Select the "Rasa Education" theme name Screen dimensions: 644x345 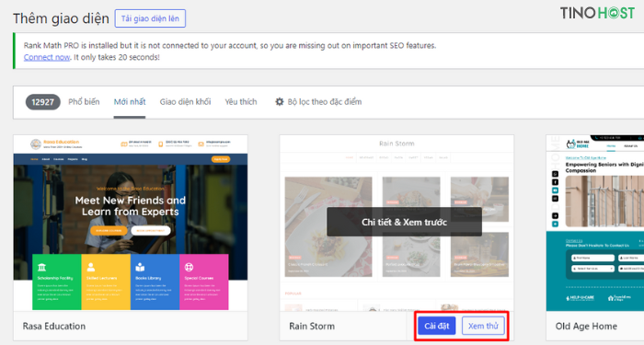pos(54,326)
